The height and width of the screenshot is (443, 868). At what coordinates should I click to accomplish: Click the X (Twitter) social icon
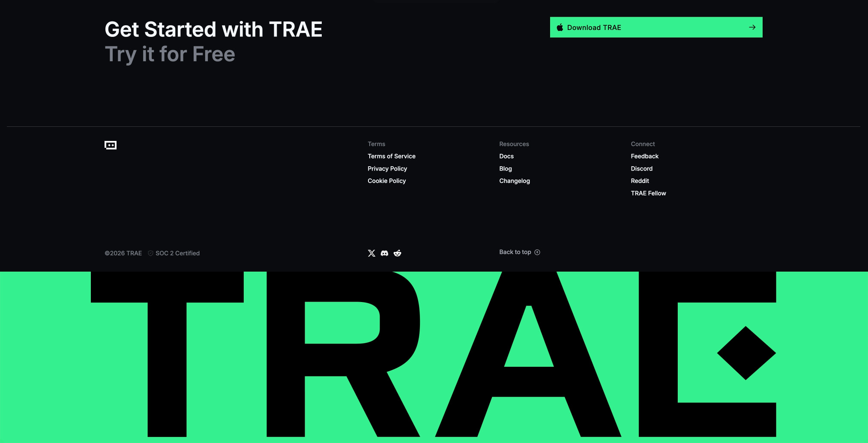coord(371,253)
